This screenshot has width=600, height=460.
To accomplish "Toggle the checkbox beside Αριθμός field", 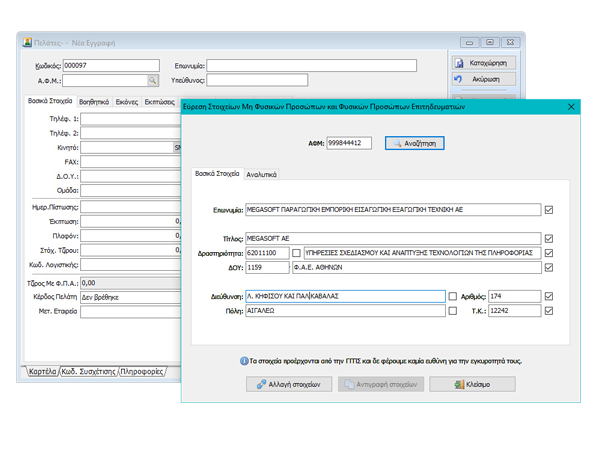I will tap(549, 296).
